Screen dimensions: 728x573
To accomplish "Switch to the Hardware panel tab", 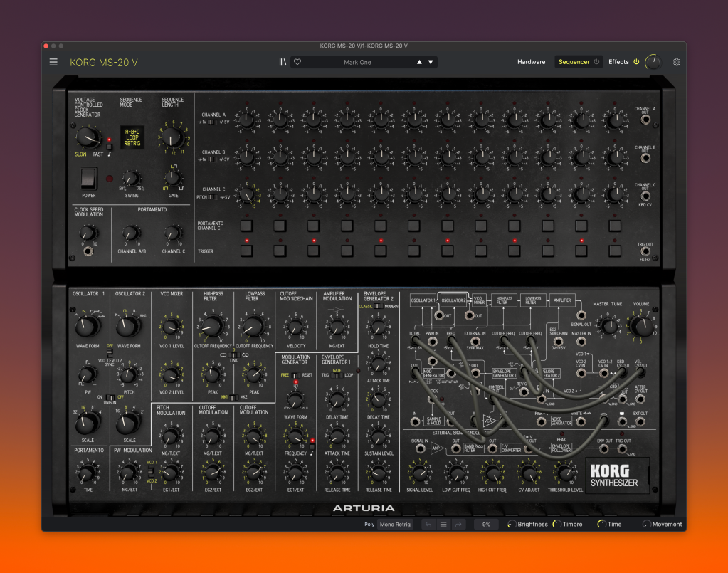I will point(531,62).
